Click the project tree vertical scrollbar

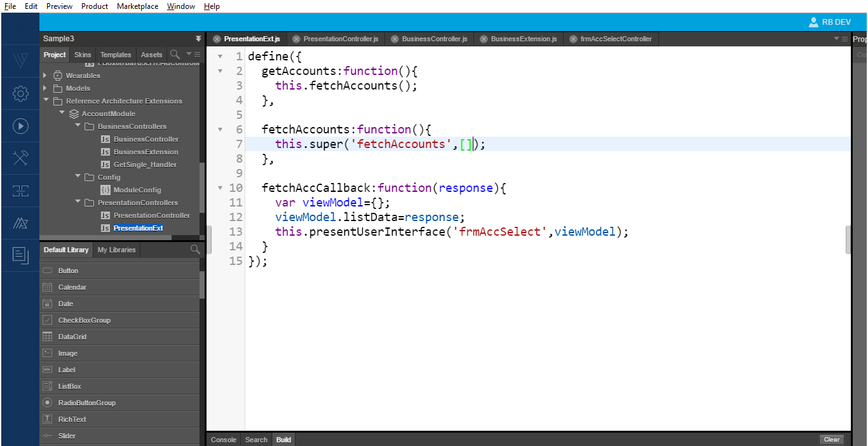tap(202, 188)
